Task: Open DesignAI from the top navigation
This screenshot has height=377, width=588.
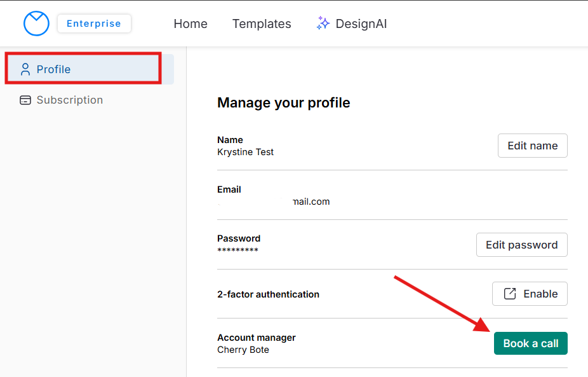Action: [361, 24]
